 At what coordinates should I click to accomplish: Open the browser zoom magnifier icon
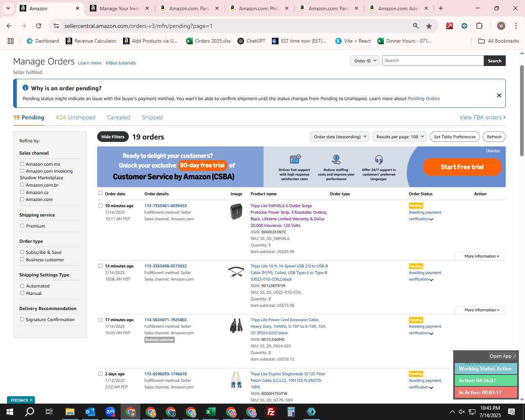416,26
